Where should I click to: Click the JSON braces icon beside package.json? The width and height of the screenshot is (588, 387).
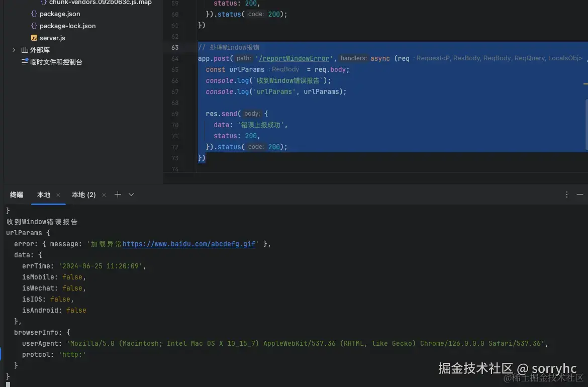pyautogui.click(x=34, y=14)
